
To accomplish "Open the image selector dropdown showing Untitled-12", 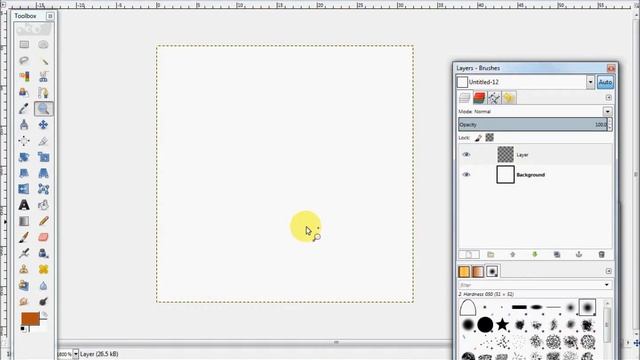I will pyautogui.click(x=590, y=82).
